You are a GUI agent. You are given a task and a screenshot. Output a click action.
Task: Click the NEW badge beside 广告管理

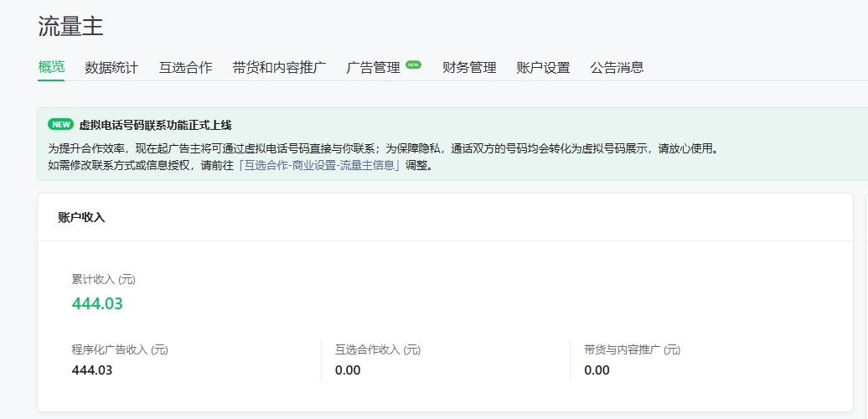413,64
